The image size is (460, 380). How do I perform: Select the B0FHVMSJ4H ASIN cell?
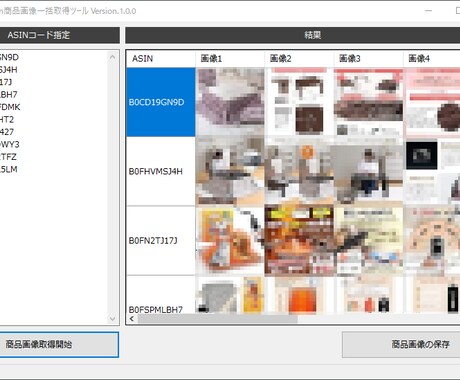pos(161,171)
